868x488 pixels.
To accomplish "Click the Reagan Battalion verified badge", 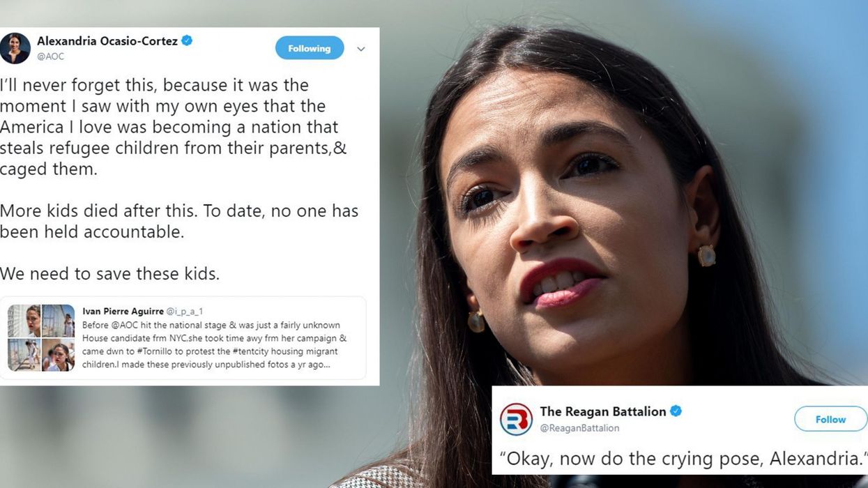I will pos(676,411).
